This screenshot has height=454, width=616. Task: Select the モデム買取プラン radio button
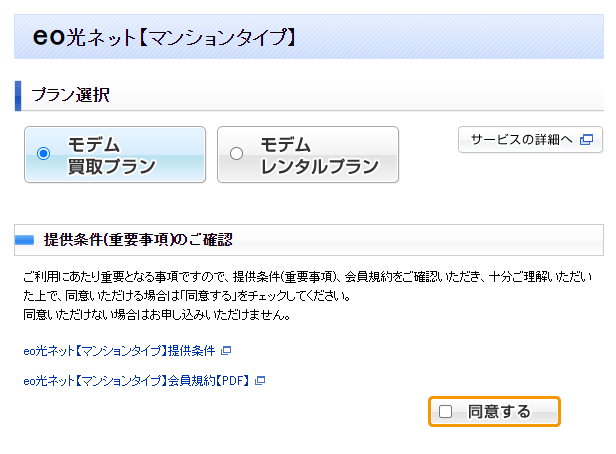[44, 153]
